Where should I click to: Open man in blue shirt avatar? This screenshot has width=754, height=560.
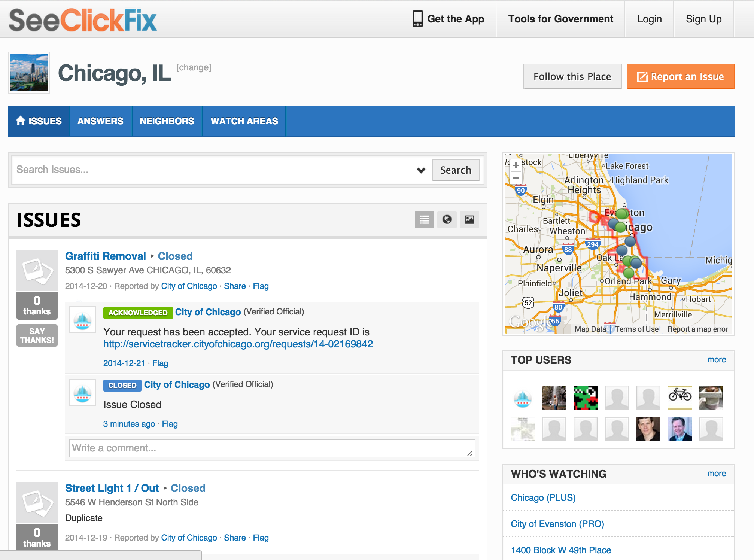680,429
